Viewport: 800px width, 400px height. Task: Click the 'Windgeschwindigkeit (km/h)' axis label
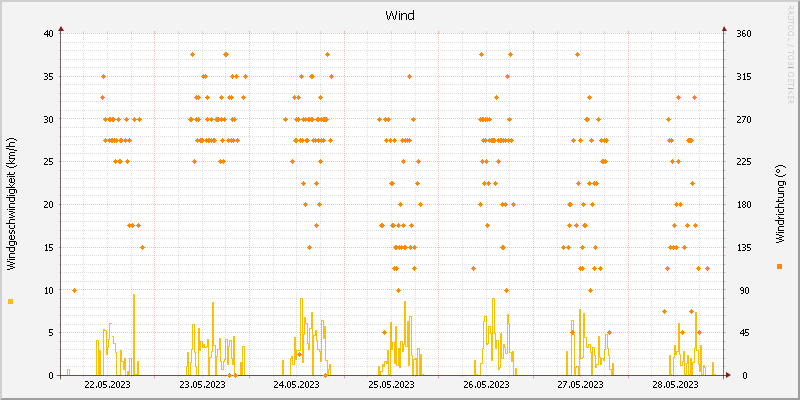coord(11,204)
